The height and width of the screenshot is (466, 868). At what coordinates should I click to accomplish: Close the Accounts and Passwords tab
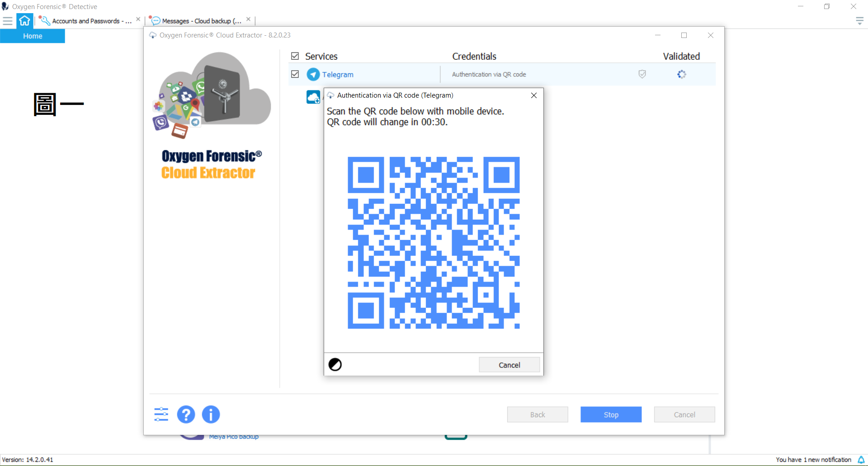(138, 19)
